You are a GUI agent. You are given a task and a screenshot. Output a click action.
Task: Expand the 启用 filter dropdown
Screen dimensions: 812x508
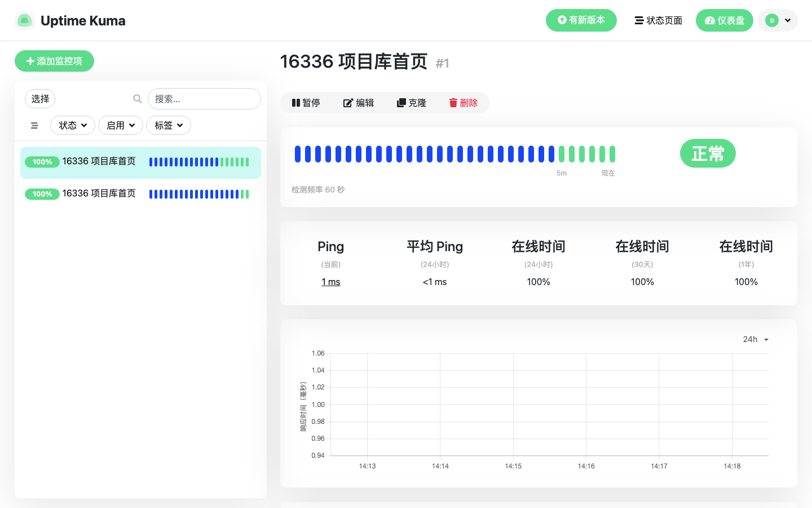121,125
